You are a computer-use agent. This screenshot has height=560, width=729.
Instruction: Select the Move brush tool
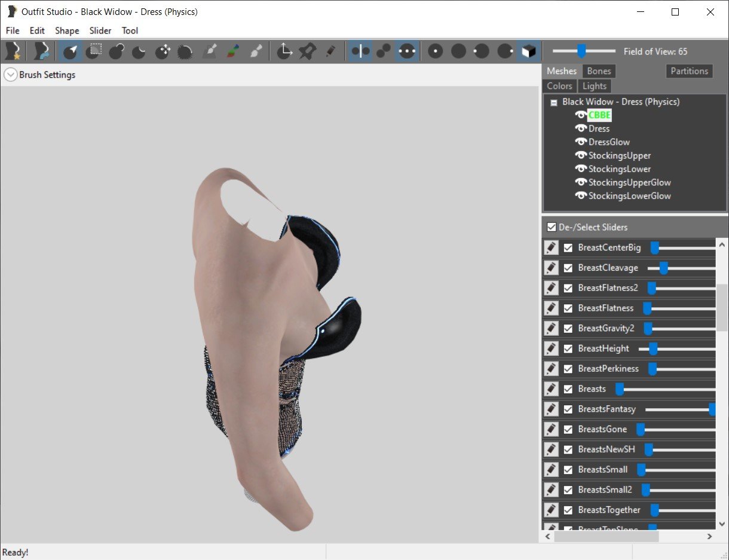point(163,52)
